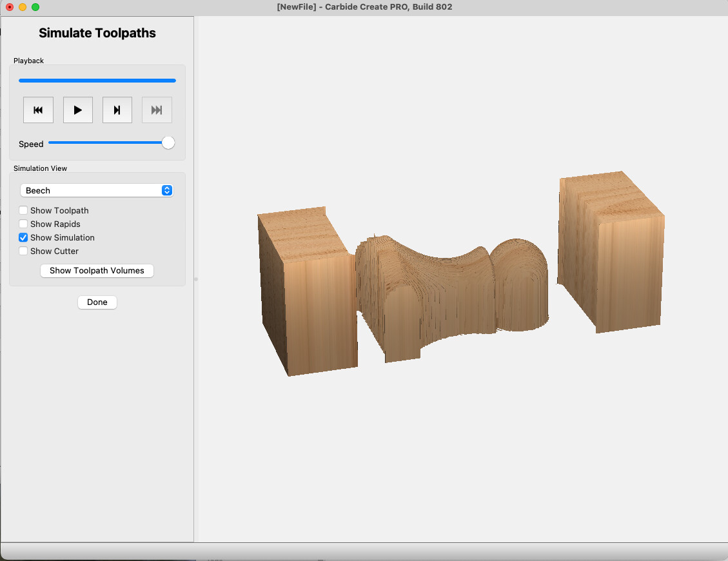728x561 pixels.
Task: Skip to end of simulation
Action: 157,110
